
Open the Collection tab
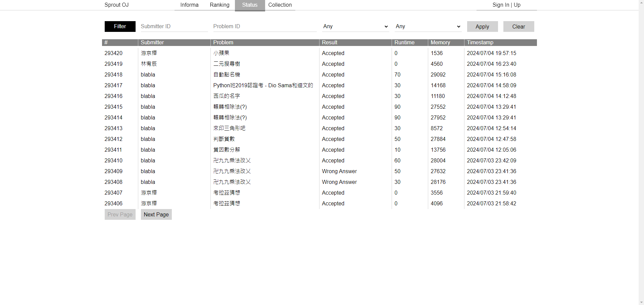280,5
